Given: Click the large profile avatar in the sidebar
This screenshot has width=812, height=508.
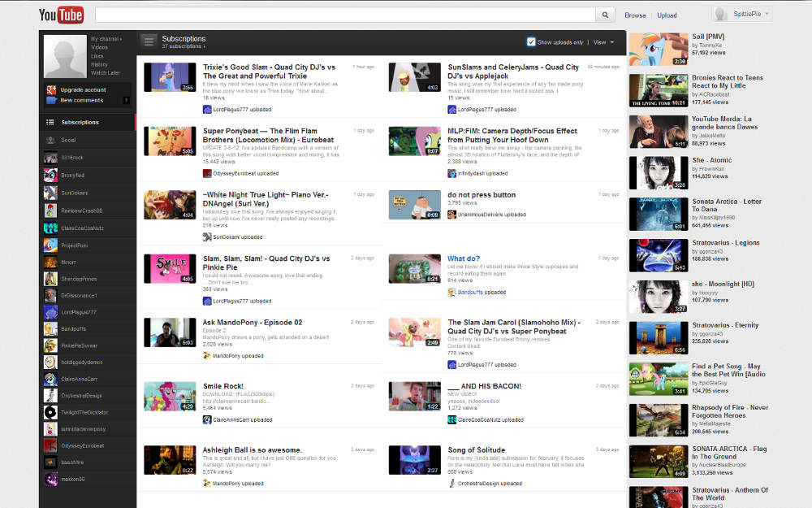Looking at the screenshot, I should pyautogui.click(x=65, y=57).
